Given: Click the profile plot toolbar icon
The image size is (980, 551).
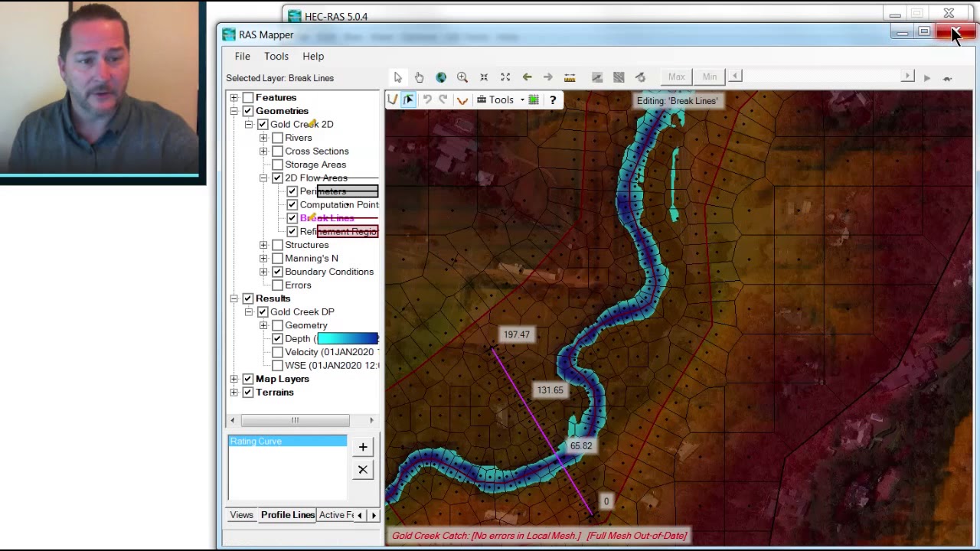Looking at the screenshot, I should pyautogui.click(x=597, y=77).
